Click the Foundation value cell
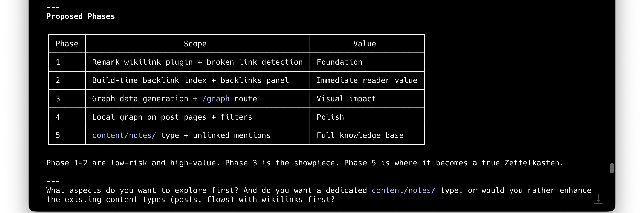This screenshot has width=644, height=213. pyautogui.click(x=339, y=62)
